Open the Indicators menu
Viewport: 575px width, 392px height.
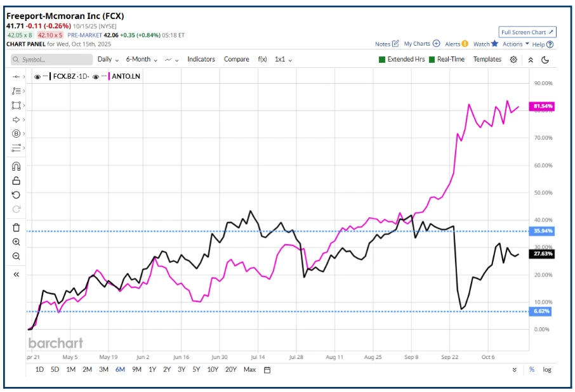[201, 59]
